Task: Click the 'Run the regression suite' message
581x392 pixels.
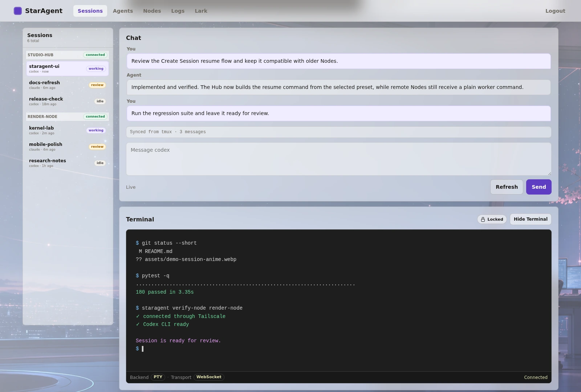Action: (338, 113)
